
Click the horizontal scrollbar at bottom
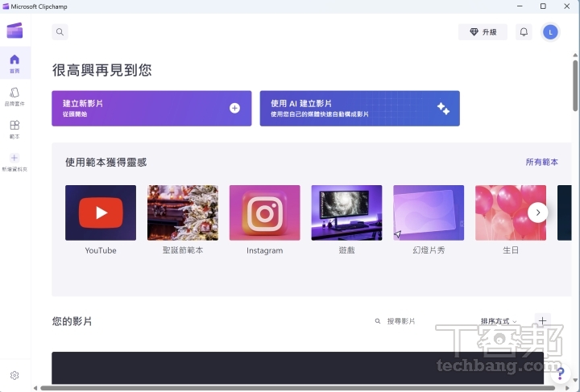(x=298, y=388)
